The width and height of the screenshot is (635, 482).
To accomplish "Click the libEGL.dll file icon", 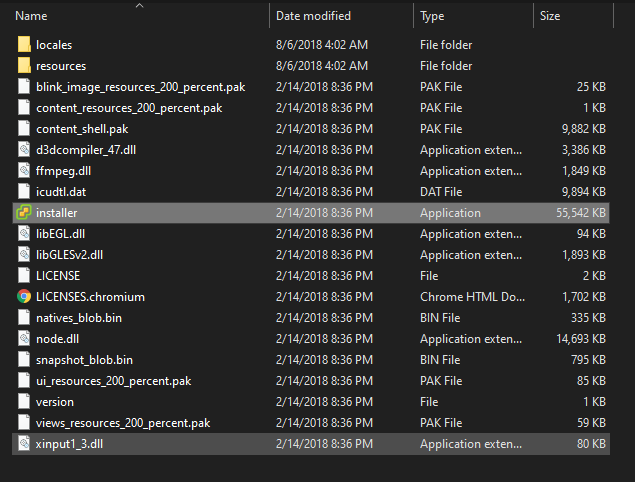I will 24,234.
